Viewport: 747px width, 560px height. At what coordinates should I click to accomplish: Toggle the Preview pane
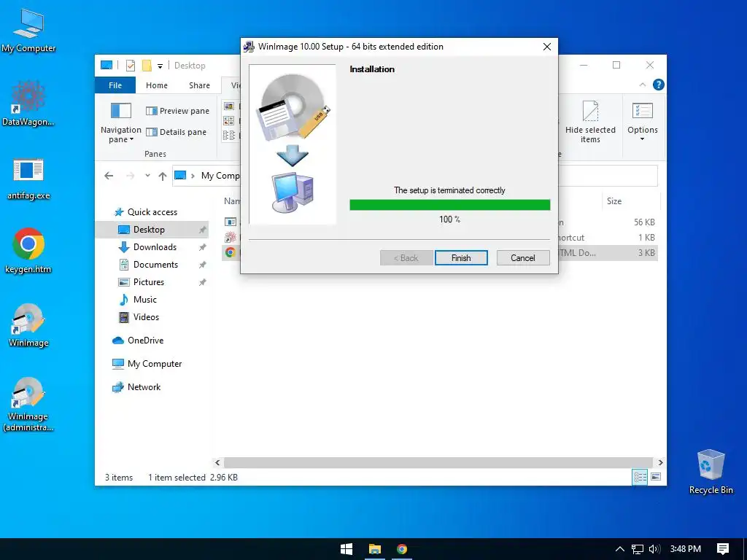pos(177,111)
